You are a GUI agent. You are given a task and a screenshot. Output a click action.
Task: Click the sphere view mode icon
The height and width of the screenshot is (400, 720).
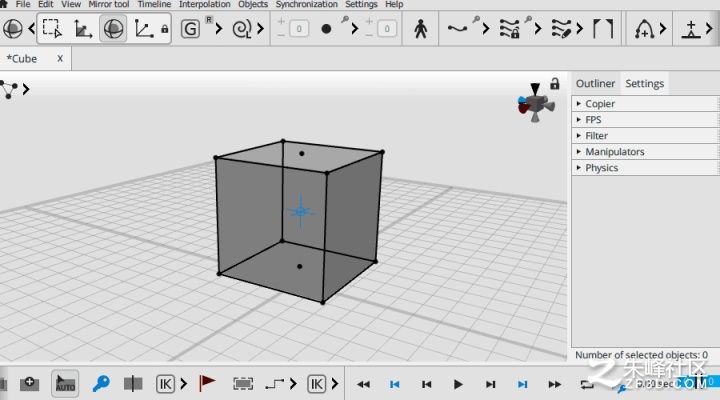coord(12,29)
